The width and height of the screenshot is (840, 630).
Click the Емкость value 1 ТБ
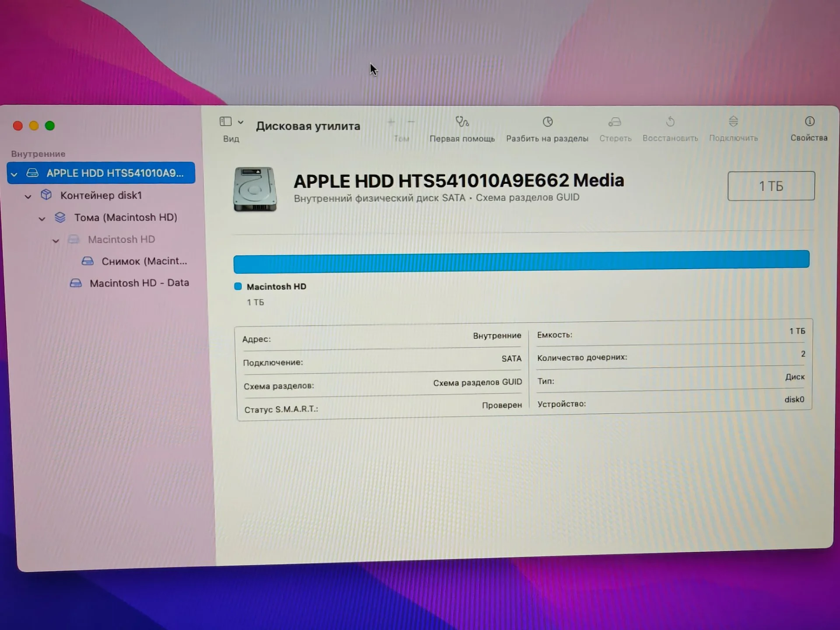coord(797,331)
